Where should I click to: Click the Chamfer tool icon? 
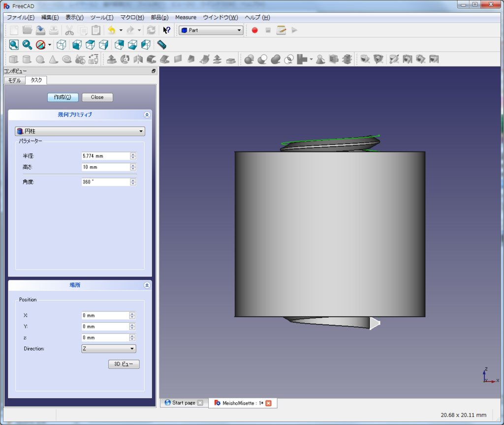click(x=164, y=59)
